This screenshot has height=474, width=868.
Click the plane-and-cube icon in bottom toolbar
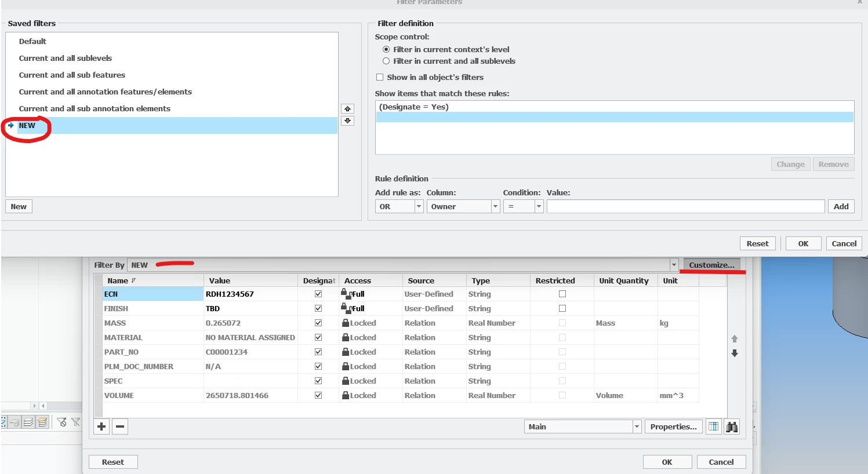coord(14,422)
